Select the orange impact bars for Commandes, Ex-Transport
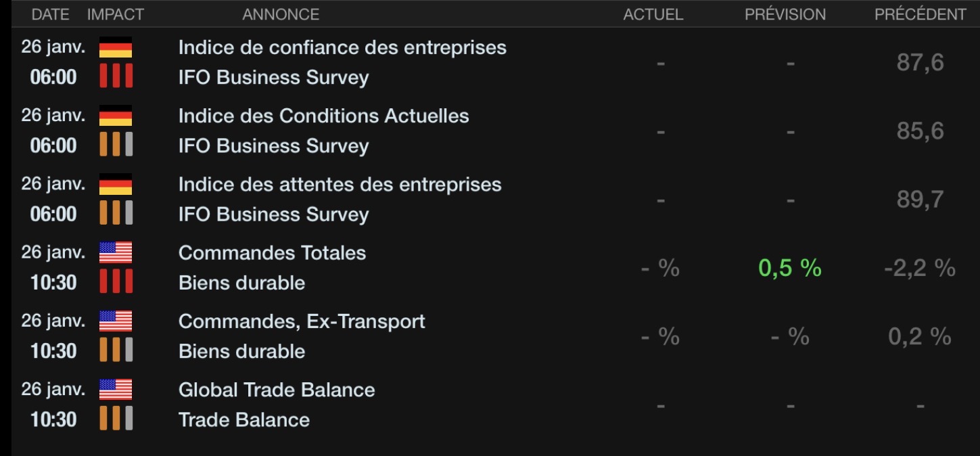 pyautogui.click(x=116, y=349)
